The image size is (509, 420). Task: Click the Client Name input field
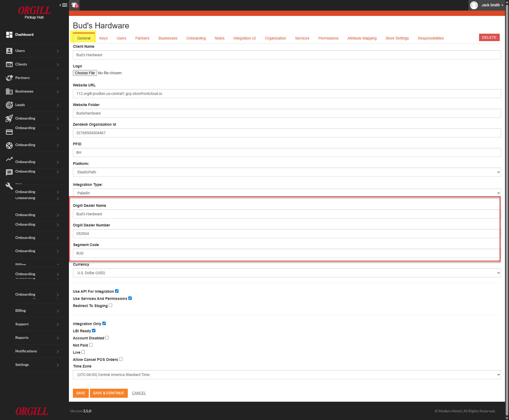coord(287,55)
